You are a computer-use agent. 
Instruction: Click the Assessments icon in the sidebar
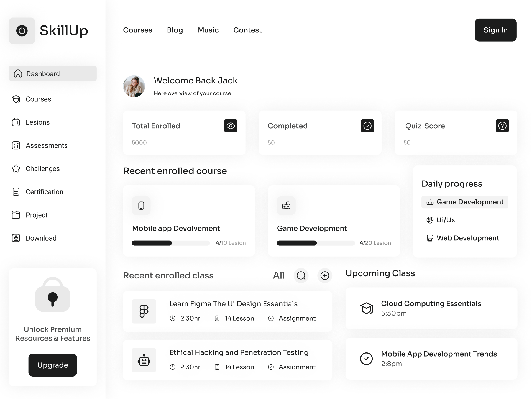(16, 145)
